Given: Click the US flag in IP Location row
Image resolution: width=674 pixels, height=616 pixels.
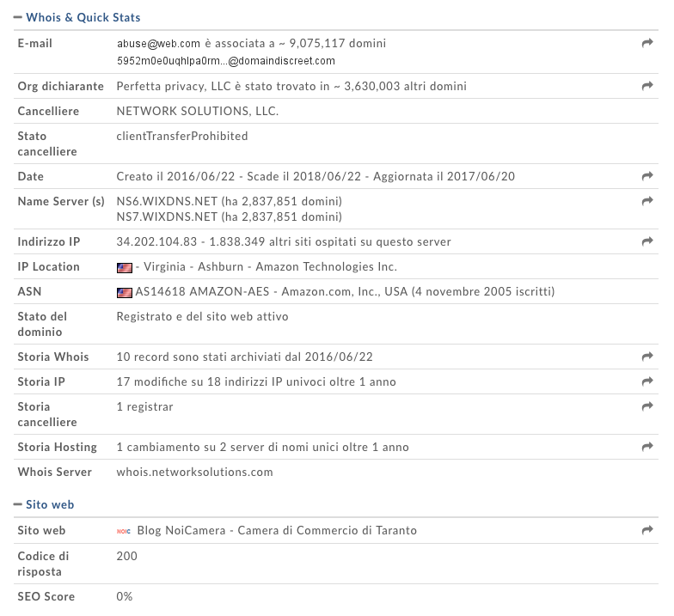Looking at the screenshot, I should (x=125, y=267).
